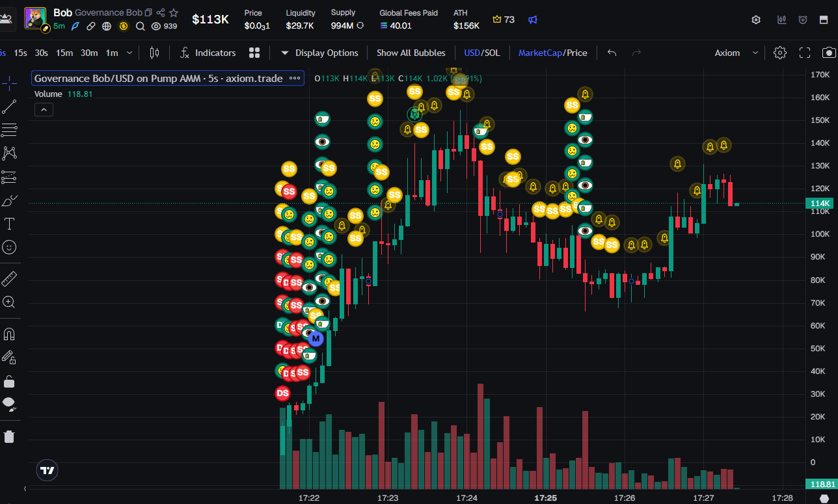The image size is (838, 504).
Task: Open the Indicators panel
Action: 208,53
